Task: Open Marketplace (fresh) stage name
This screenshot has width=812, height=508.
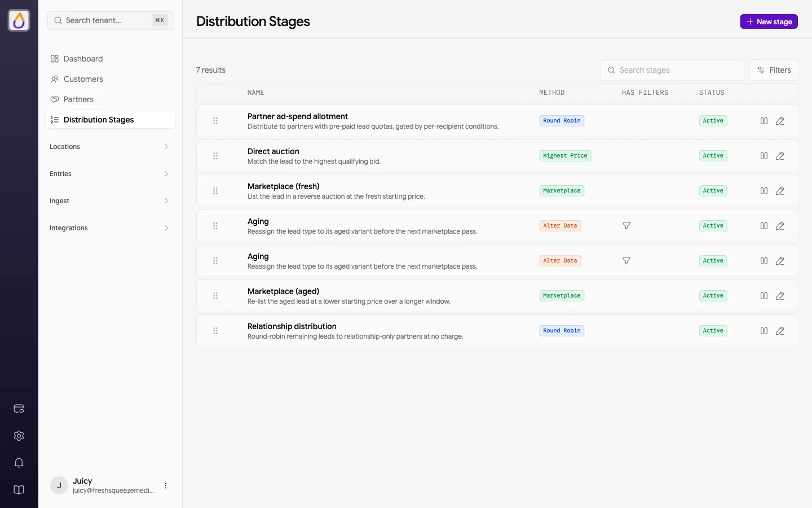Action: pos(284,186)
